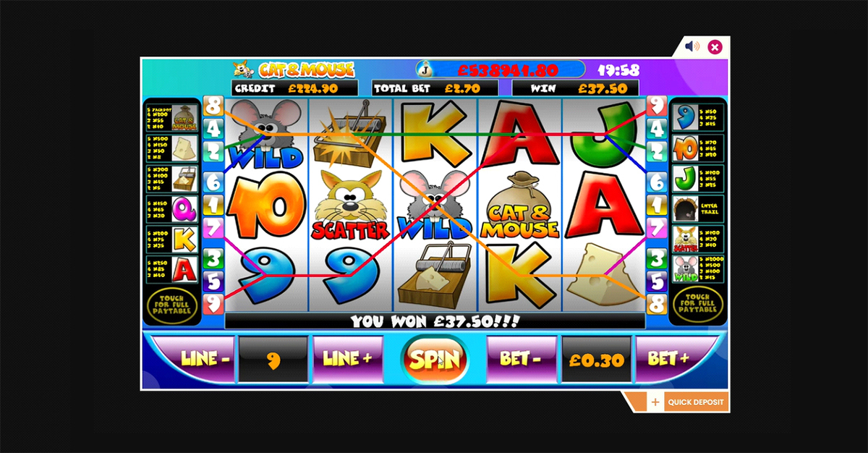Screen dimensions: 868x453
Task: Click the red A entry in the left paytable
Action: tap(184, 270)
